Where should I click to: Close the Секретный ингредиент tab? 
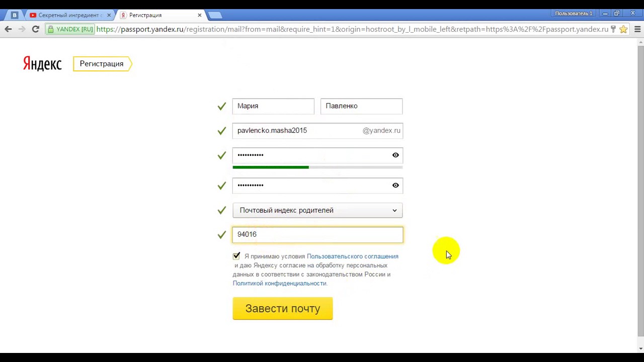[109, 15]
